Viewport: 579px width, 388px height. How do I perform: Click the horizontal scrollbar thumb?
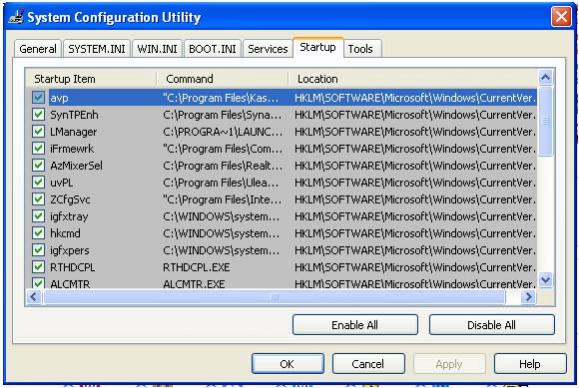(274, 296)
